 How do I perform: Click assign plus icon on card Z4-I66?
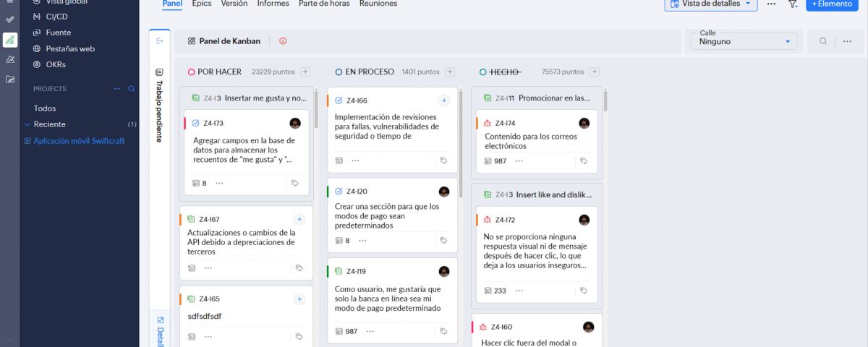(x=444, y=100)
